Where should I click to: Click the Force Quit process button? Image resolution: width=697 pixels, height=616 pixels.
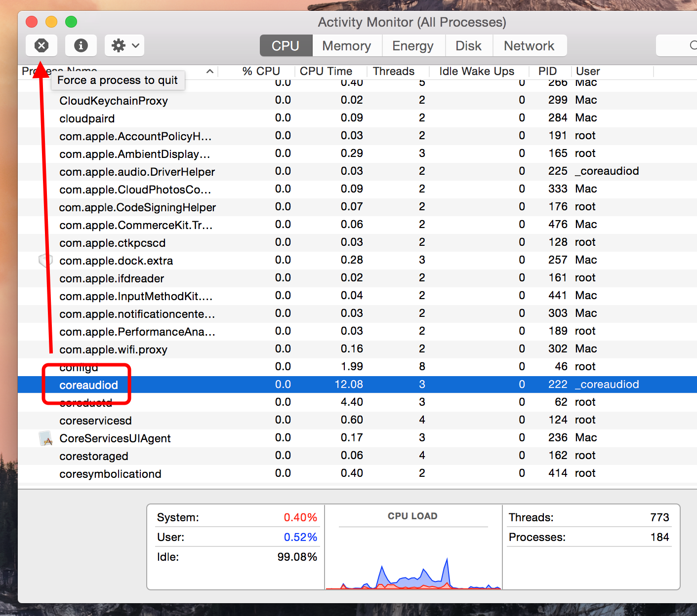41,46
